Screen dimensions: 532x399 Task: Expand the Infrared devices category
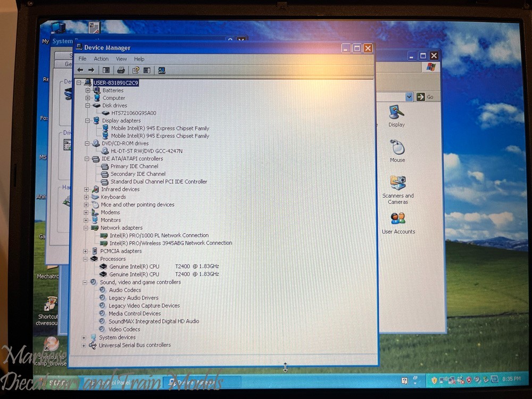click(87, 189)
